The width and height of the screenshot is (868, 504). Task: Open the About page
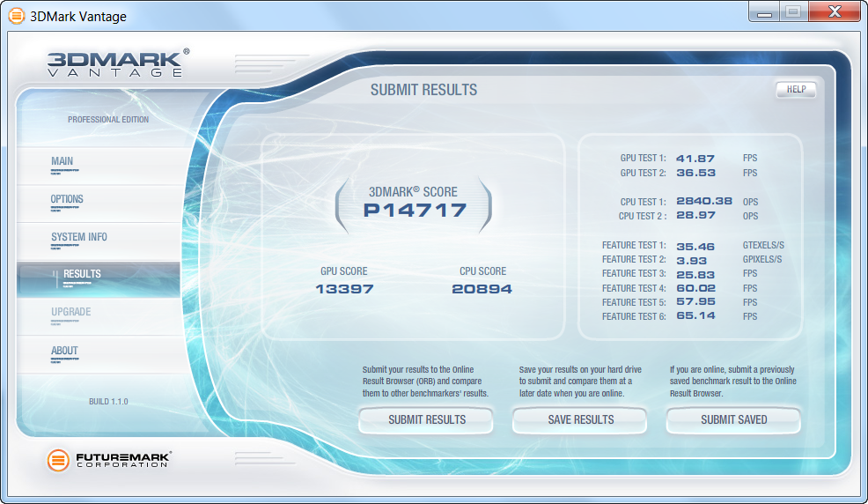click(99, 354)
